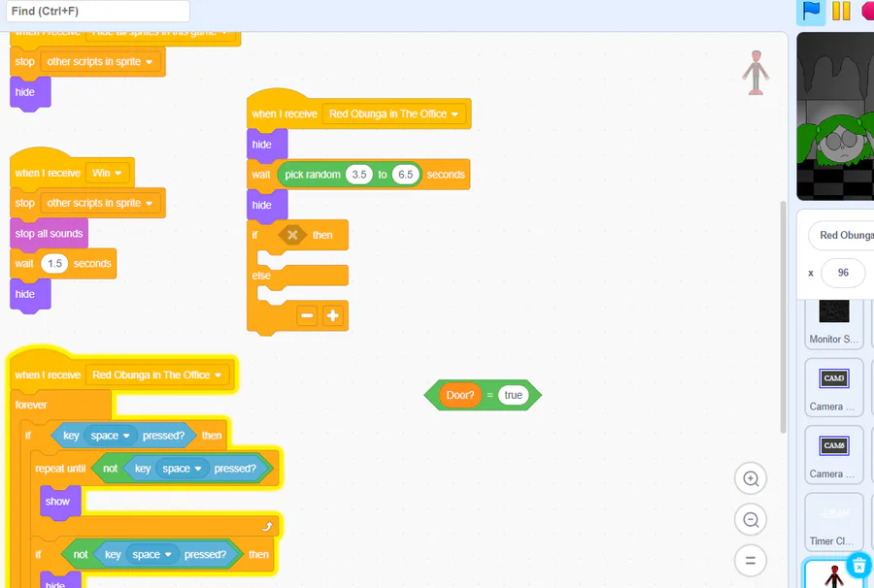874x588 pixels.
Task: Edit the 6.5 value in pick random
Action: tap(405, 175)
